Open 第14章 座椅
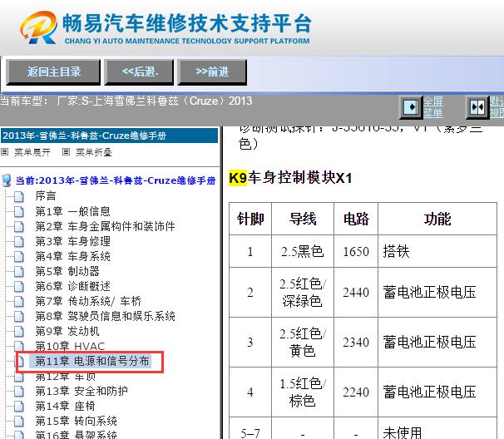504x439 pixels. (65, 406)
